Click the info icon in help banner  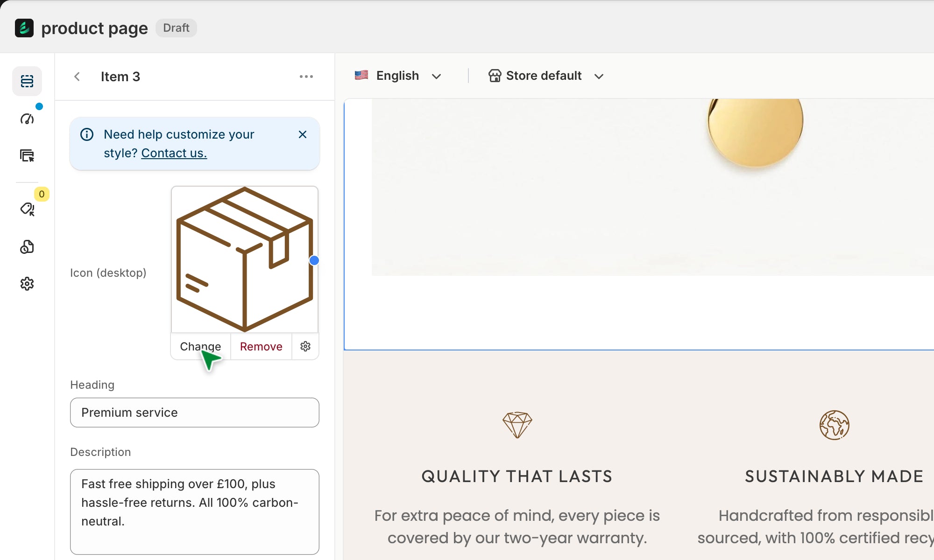coord(87,134)
